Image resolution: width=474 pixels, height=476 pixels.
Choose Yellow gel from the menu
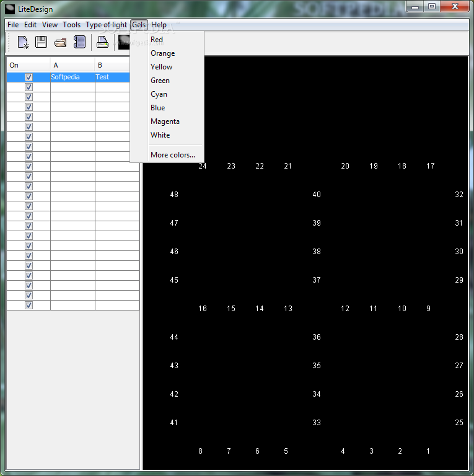(167, 67)
